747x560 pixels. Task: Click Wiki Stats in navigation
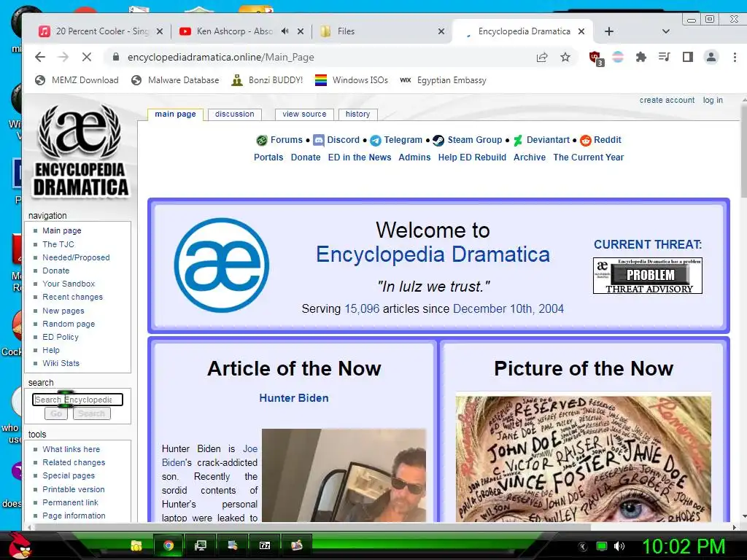(x=61, y=363)
